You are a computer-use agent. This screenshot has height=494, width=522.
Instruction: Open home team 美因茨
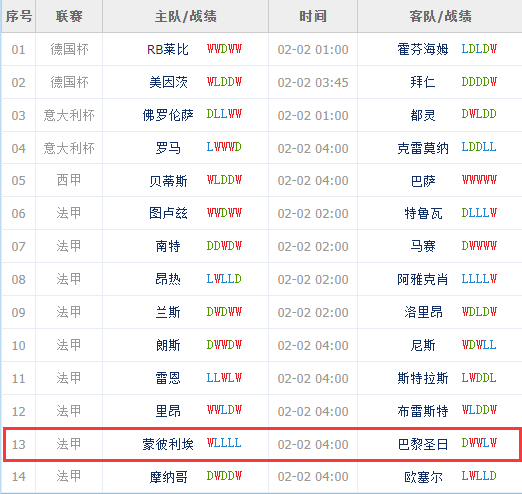tap(168, 82)
